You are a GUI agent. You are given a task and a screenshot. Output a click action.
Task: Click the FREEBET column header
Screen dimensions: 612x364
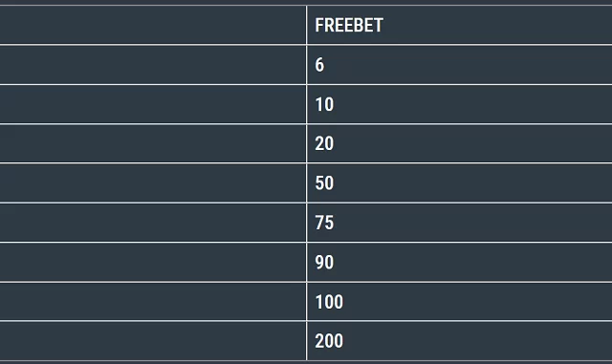[459, 25]
